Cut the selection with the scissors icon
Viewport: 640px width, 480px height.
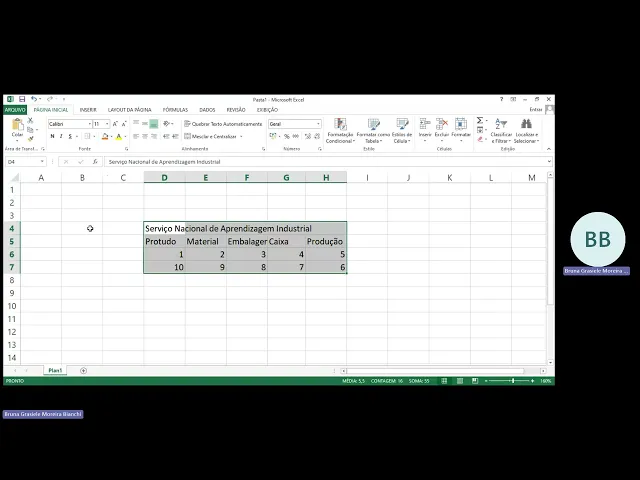coord(30,121)
